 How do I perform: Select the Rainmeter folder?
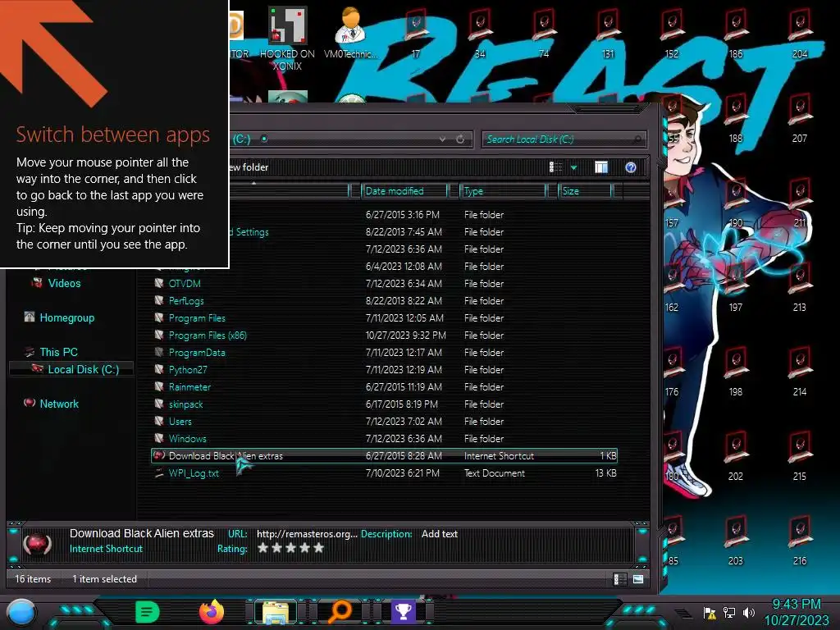tap(384, 387)
